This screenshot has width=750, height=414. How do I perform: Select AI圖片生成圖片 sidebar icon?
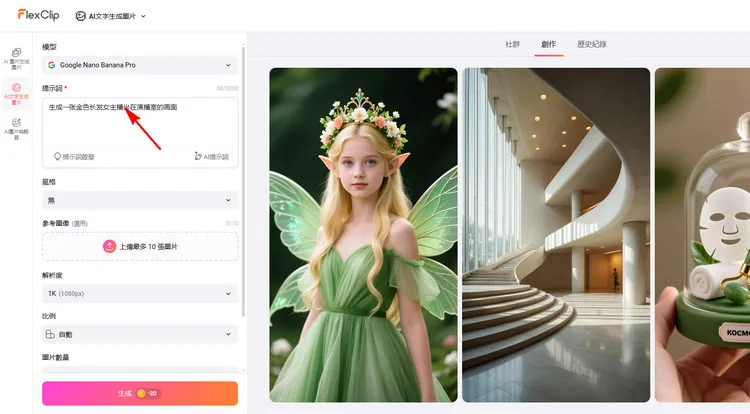pyautogui.click(x=16, y=57)
